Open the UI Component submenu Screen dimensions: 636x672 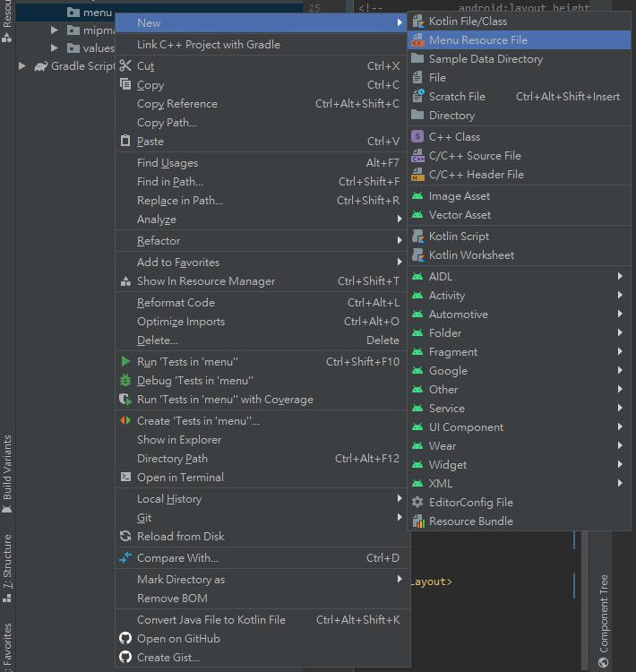[x=519, y=427]
